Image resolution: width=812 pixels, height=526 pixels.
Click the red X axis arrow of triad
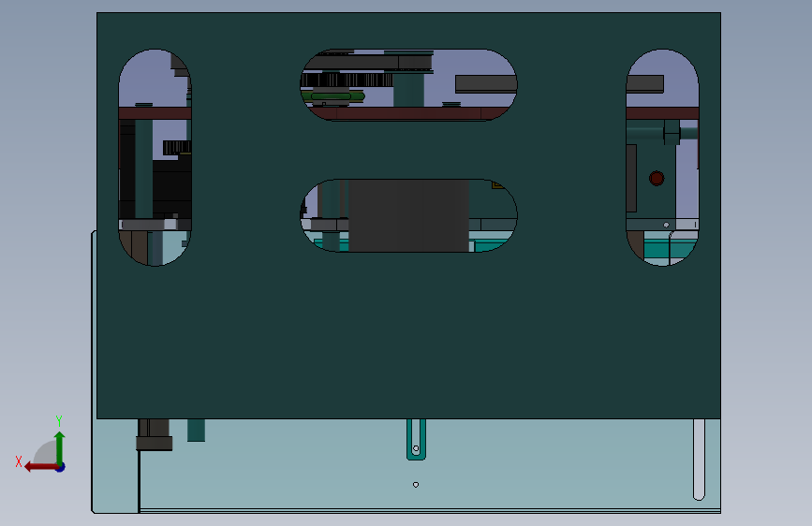41,467
